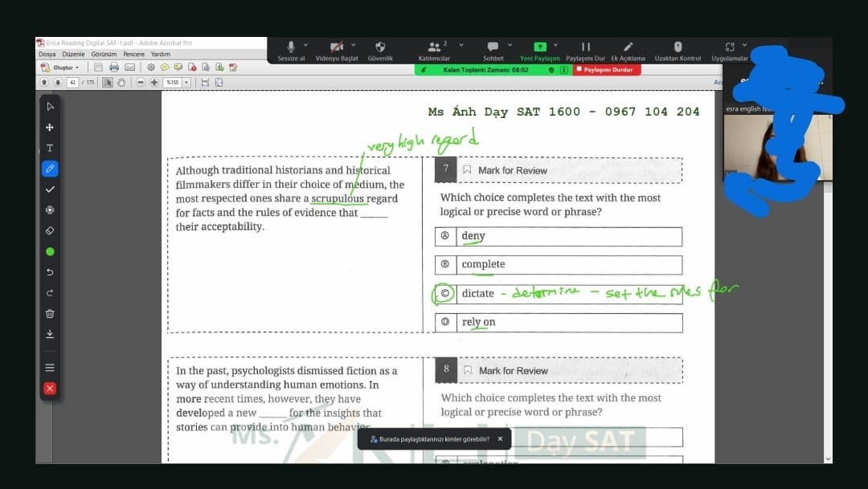Viewport: 868px width, 489px height.
Task: Expand audio options arrow beside microphone
Action: pyautogui.click(x=305, y=45)
